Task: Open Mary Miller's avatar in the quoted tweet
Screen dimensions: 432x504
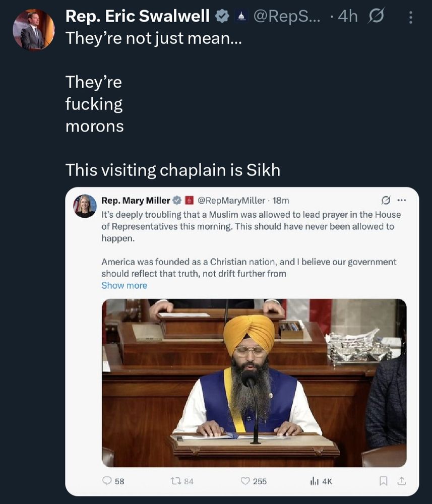Action: (x=85, y=206)
